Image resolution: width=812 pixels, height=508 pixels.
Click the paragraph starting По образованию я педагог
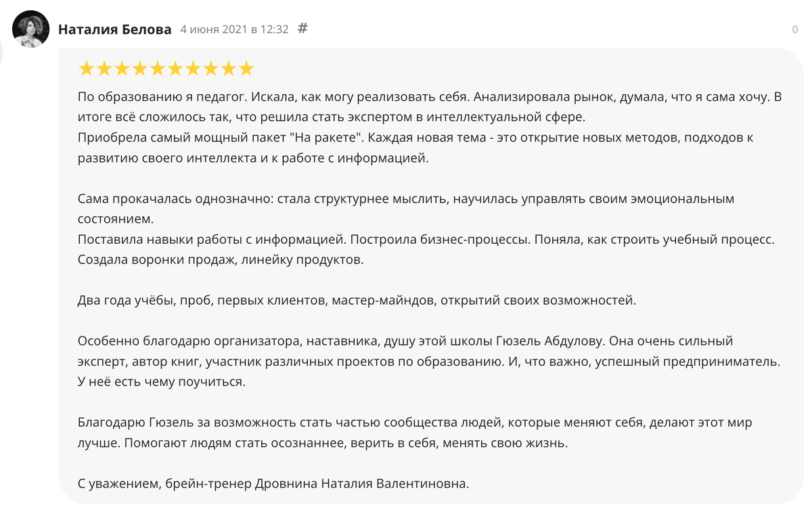[430, 107]
